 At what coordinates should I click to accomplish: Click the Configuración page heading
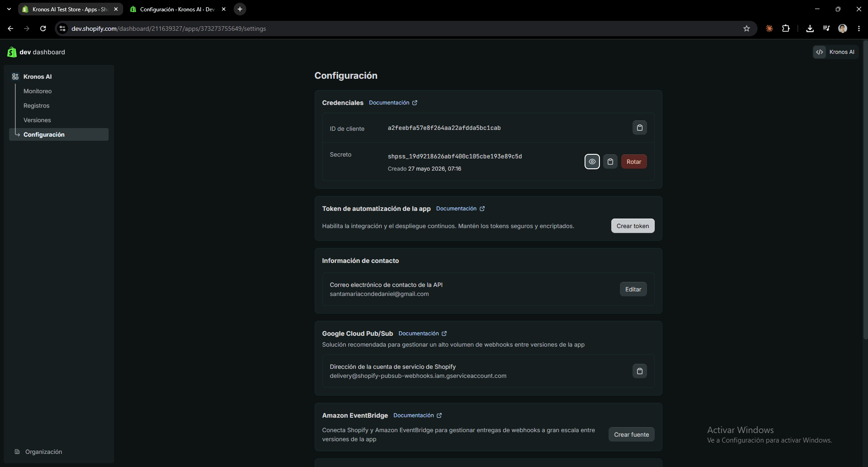tap(346, 76)
